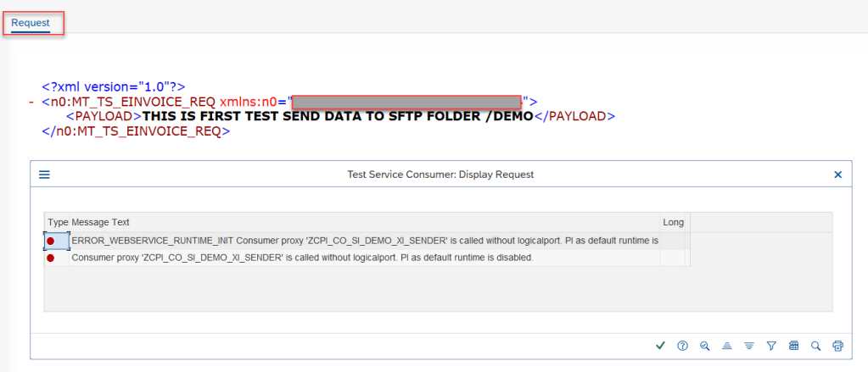Close the Display Request dialog

point(837,175)
